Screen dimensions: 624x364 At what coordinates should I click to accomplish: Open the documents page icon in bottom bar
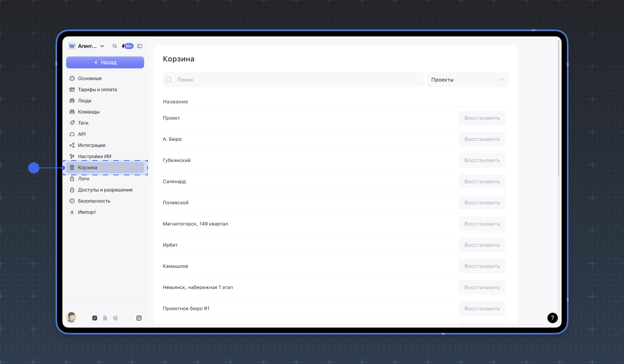click(105, 318)
